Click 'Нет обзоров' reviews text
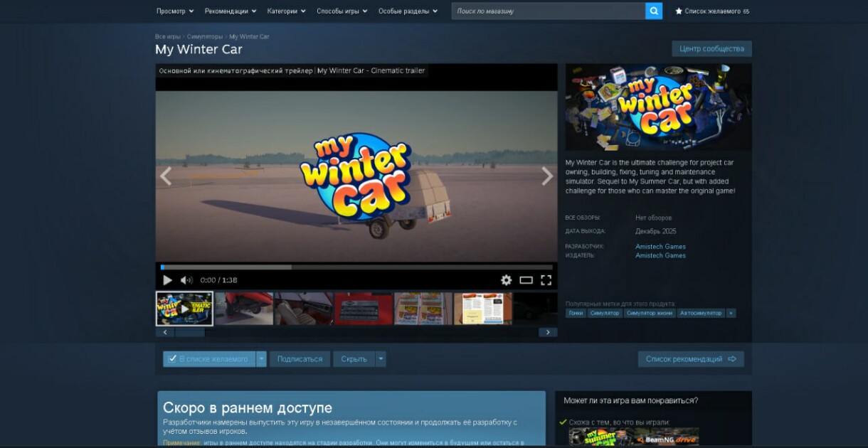The height and width of the screenshot is (448, 868). click(x=654, y=218)
